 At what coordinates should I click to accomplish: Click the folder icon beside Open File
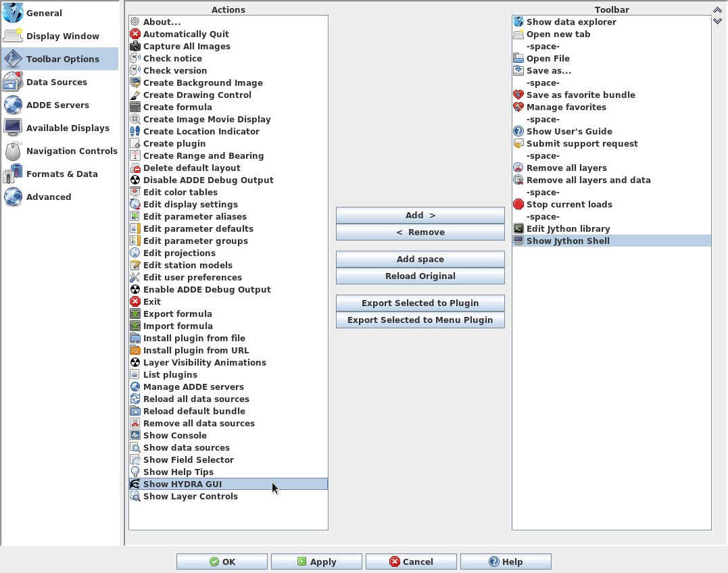pos(518,58)
